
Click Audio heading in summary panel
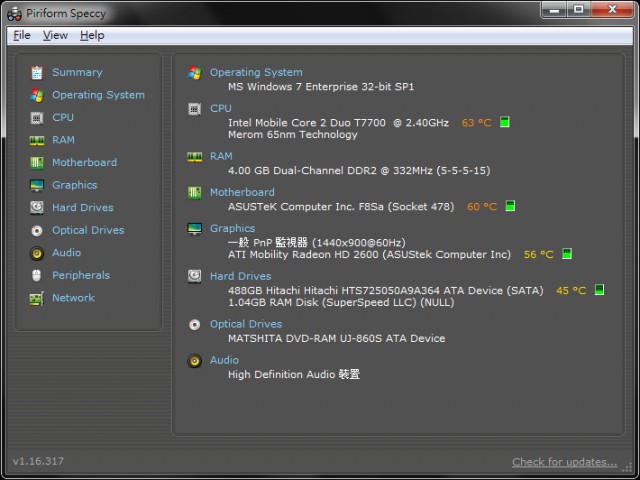click(224, 360)
